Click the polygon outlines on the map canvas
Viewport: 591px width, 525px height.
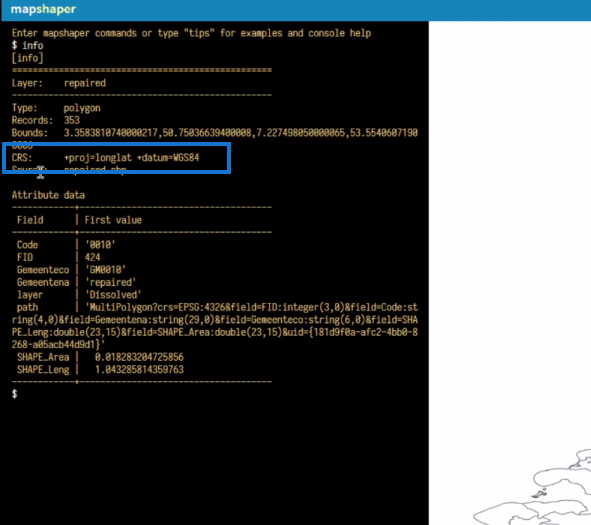543,490
